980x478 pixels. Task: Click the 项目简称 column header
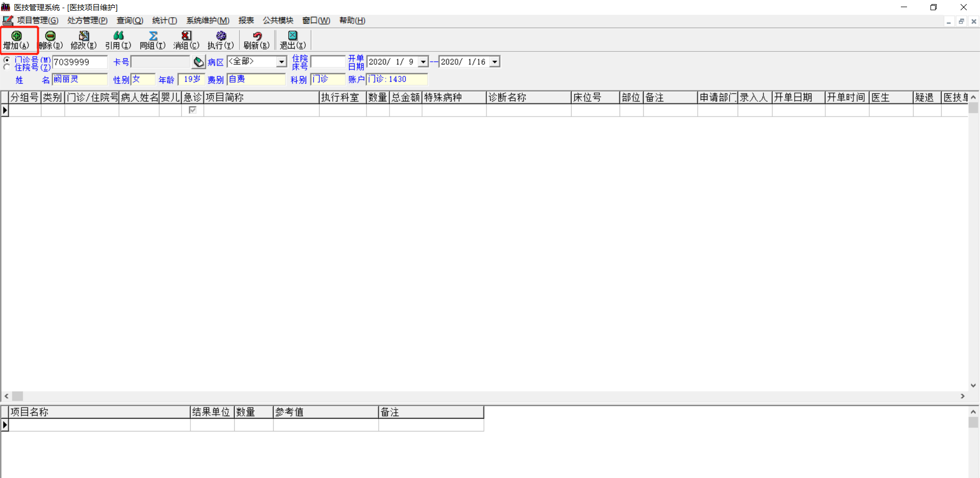[261, 98]
